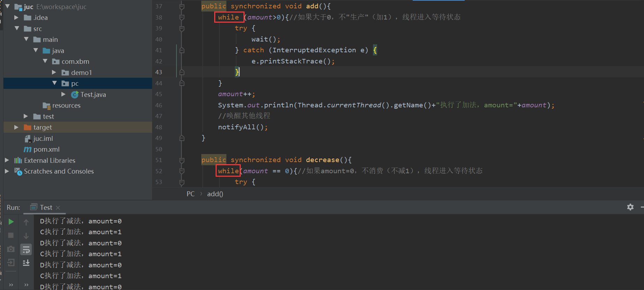This screenshot has height=290, width=644.
Task: Close the Test run tab
Action: pyautogui.click(x=58, y=208)
